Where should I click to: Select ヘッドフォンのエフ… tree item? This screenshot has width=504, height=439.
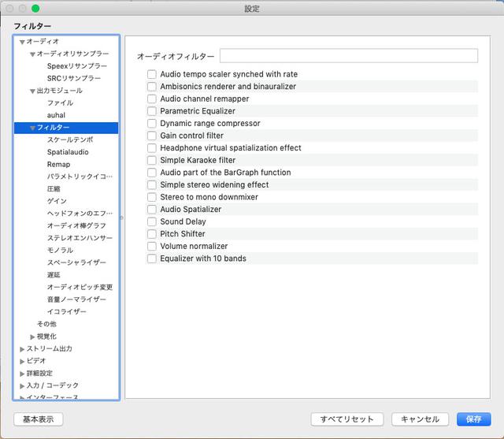tap(80, 214)
